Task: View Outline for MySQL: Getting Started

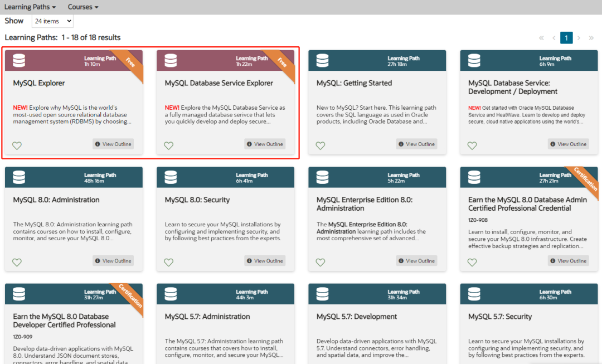Action: pyautogui.click(x=416, y=144)
